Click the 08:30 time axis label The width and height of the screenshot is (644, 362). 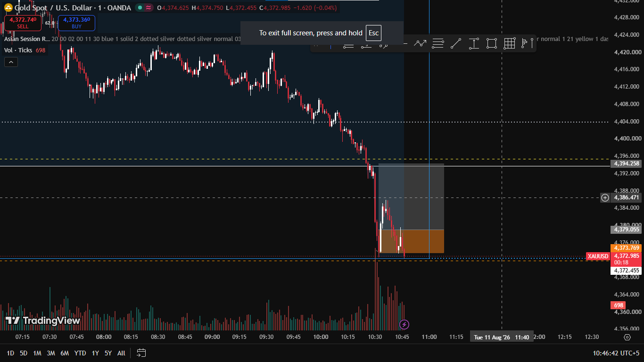(x=158, y=337)
